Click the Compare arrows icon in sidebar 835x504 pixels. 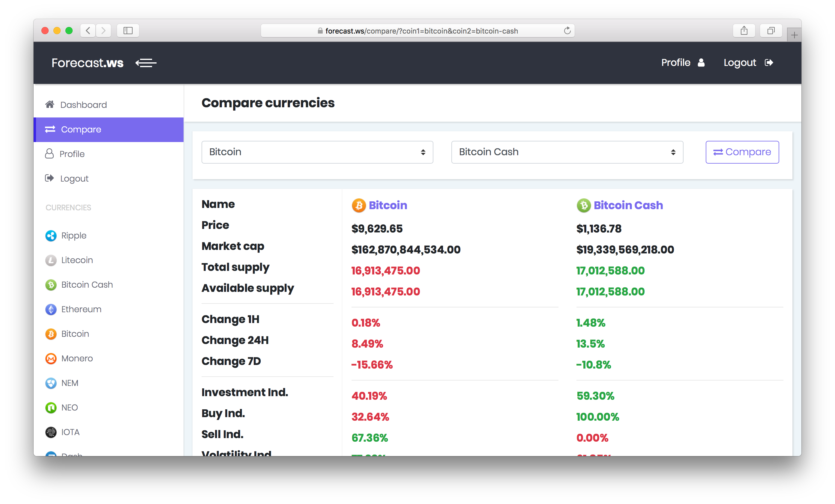pyautogui.click(x=50, y=129)
